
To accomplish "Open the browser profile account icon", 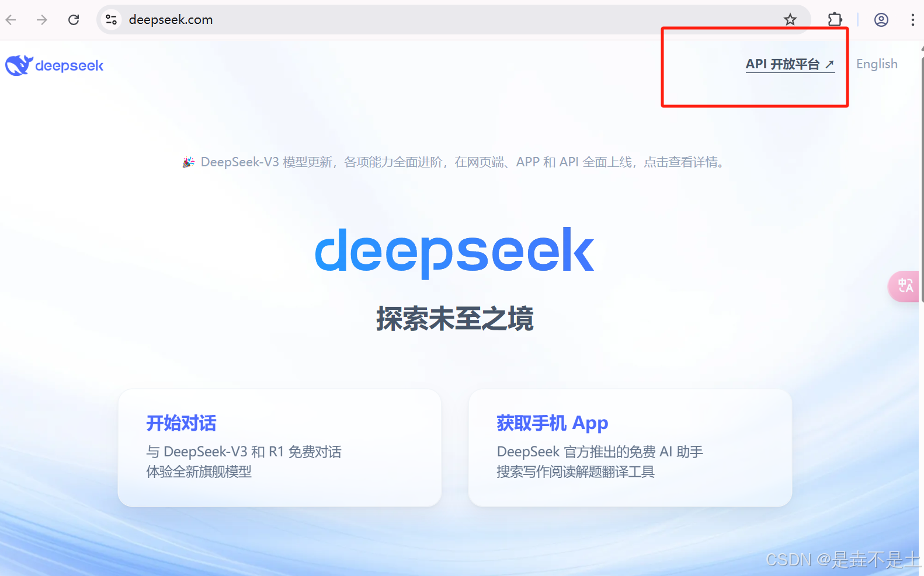I will pos(881,20).
